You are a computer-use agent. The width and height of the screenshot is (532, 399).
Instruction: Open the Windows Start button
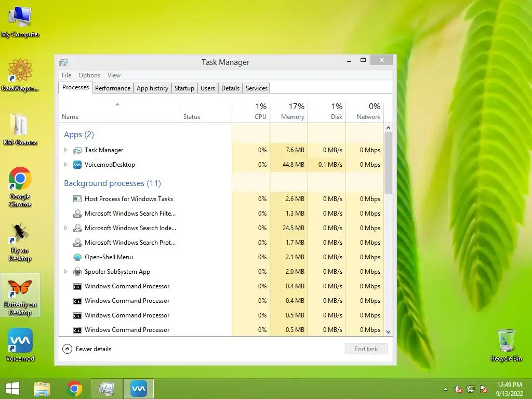tap(12, 389)
